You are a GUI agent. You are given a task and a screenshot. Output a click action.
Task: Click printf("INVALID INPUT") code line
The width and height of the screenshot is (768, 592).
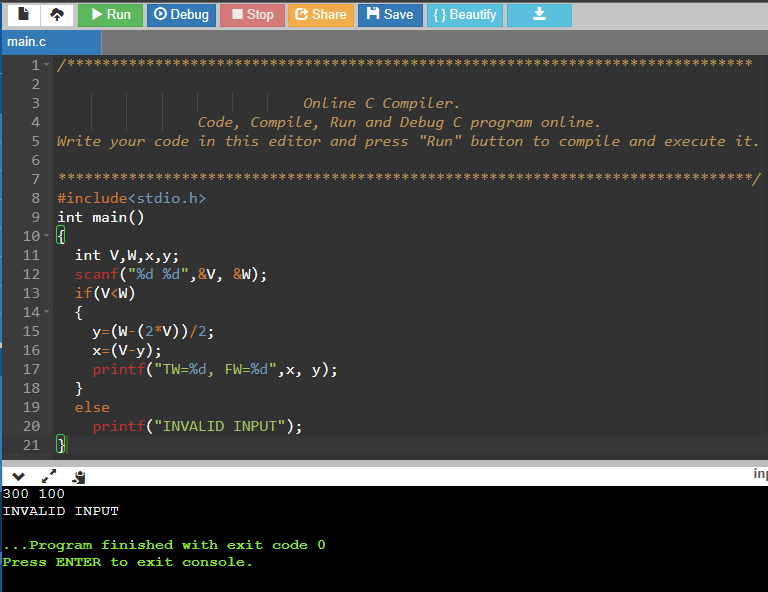pyautogui.click(x=197, y=426)
